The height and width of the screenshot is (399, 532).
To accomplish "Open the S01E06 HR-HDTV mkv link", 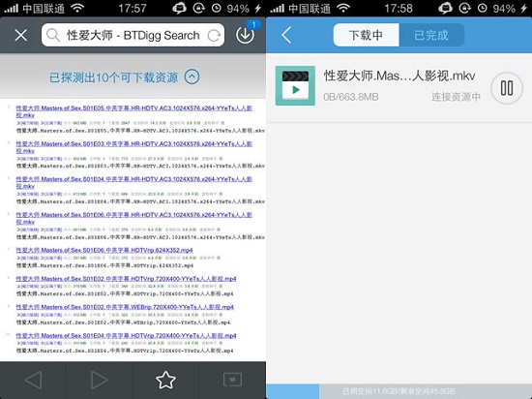I will click(134, 218).
